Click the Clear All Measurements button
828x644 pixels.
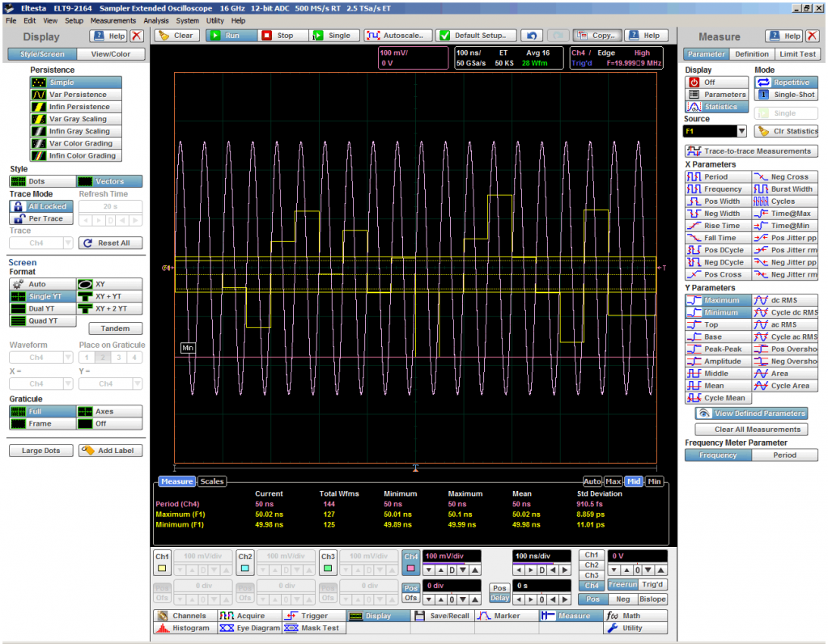point(751,430)
